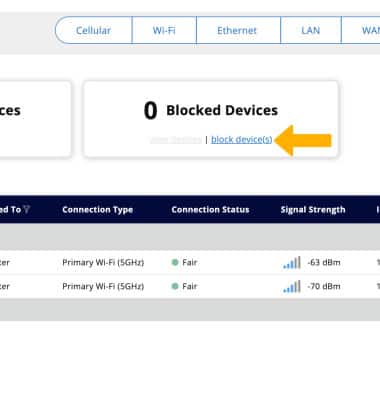This screenshot has width=380, height=400.
Task: Sort by Connection Type column
Action: coord(97,210)
